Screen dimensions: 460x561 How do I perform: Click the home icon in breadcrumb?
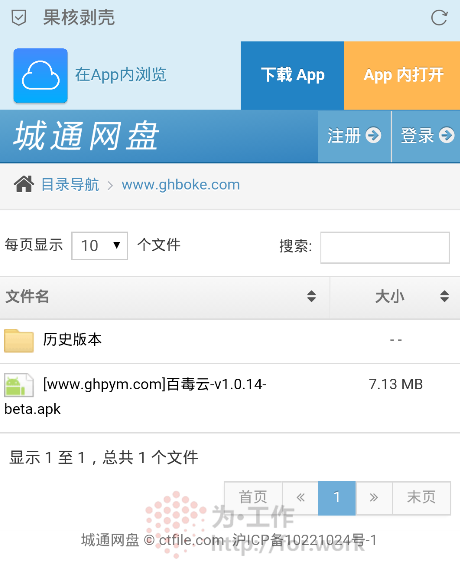pos(24,184)
